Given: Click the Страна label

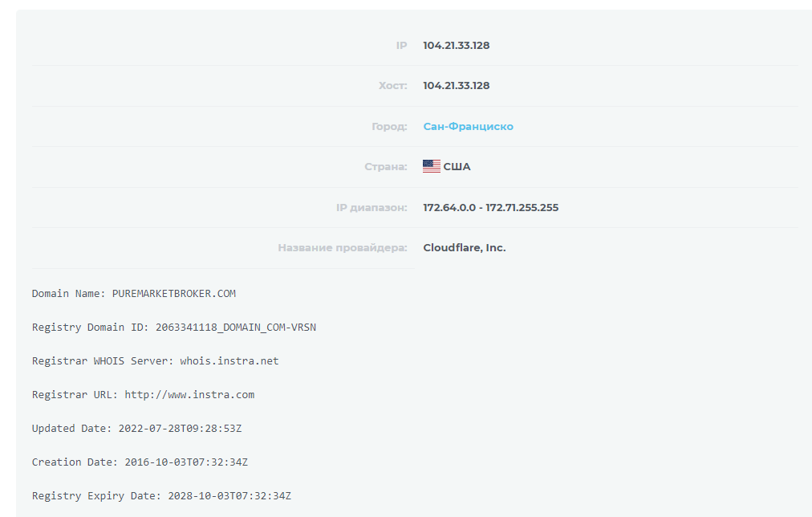Looking at the screenshot, I should click(x=386, y=167).
